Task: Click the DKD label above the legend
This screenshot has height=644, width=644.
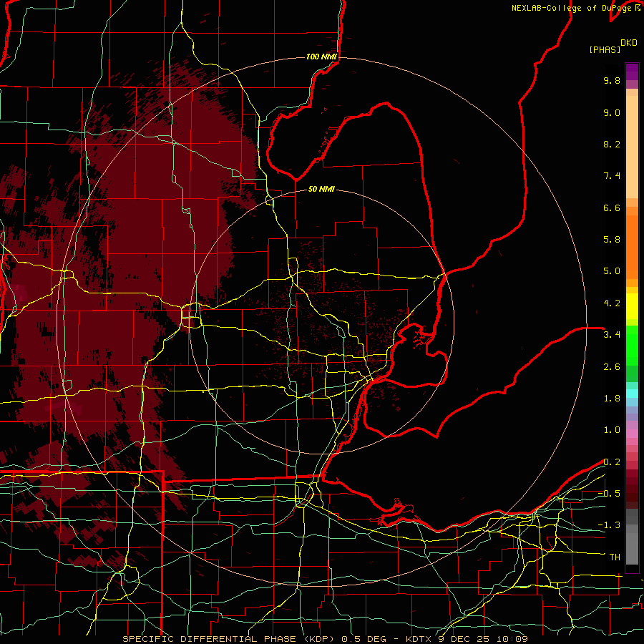Action: 629,43
